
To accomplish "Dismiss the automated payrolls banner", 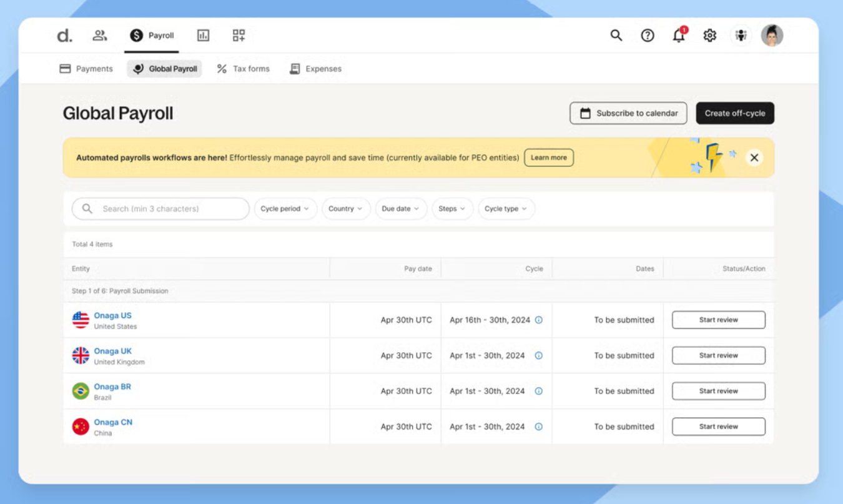I will (x=754, y=157).
